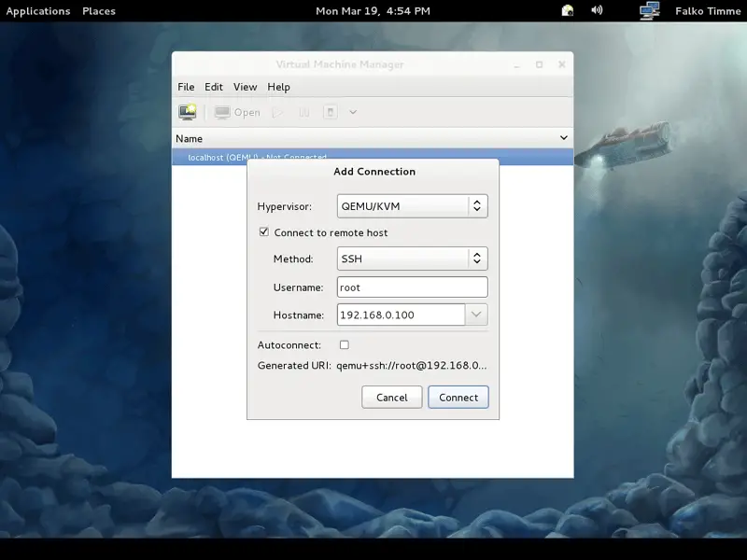Click the clock showing Mon Mar 19, 4:54 PM
This screenshot has width=747, height=560.
tap(373, 11)
